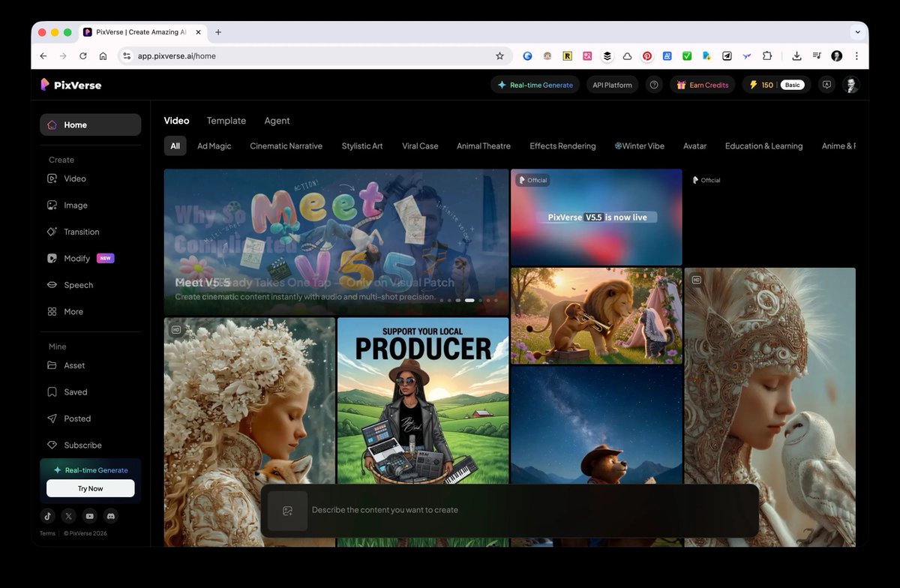Expand the Chrome tab search dropdown

[857, 32]
